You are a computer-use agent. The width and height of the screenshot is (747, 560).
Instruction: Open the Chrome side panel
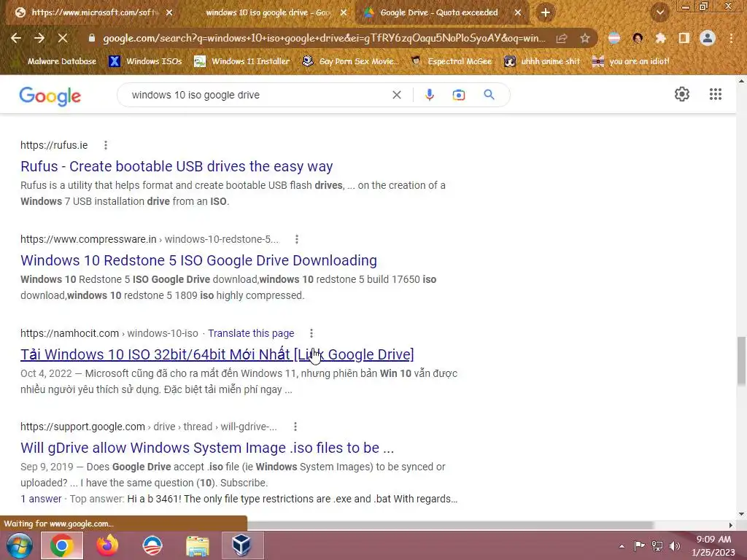coord(684,38)
